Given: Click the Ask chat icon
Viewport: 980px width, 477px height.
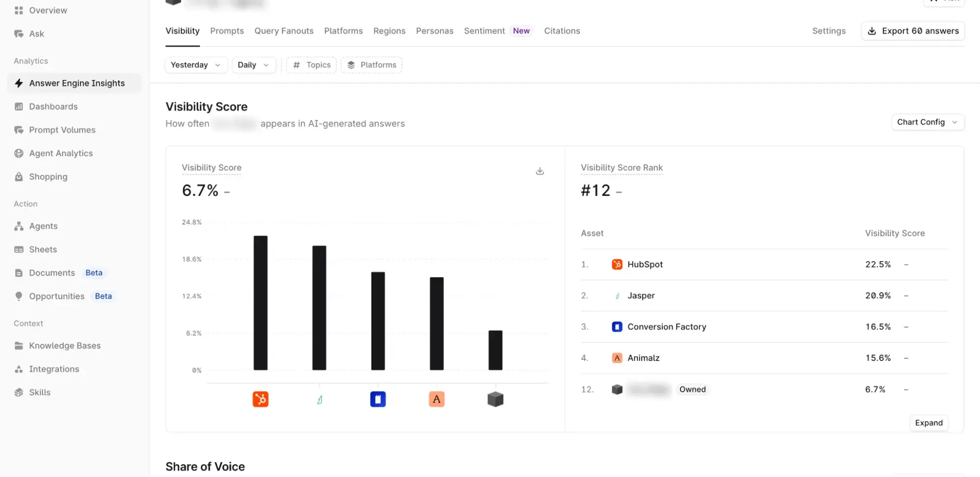Looking at the screenshot, I should point(19,34).
